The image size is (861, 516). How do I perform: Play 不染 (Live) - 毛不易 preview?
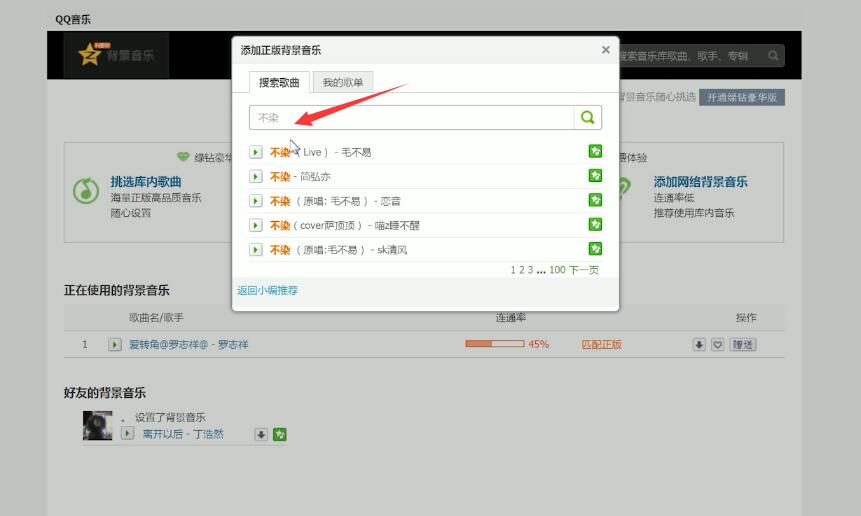[x=255, y=152]
